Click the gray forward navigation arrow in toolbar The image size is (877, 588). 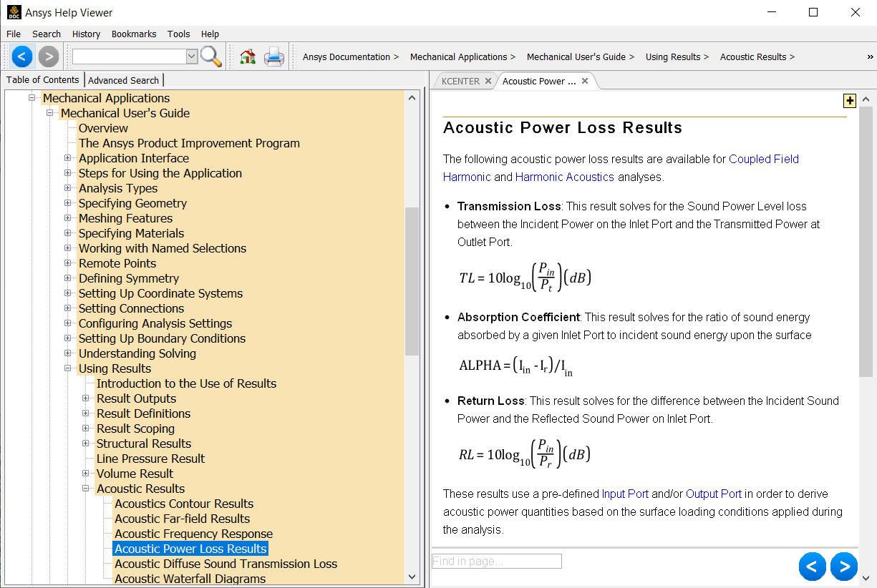coord(49,56)
